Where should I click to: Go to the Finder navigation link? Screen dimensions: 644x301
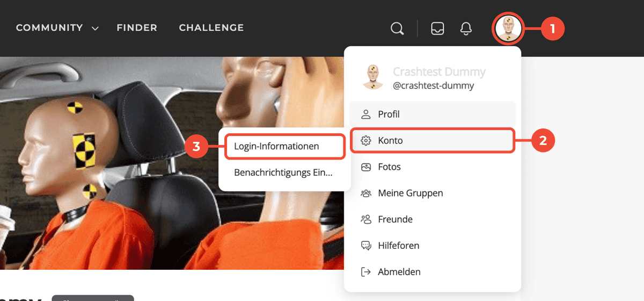[137, 27]
